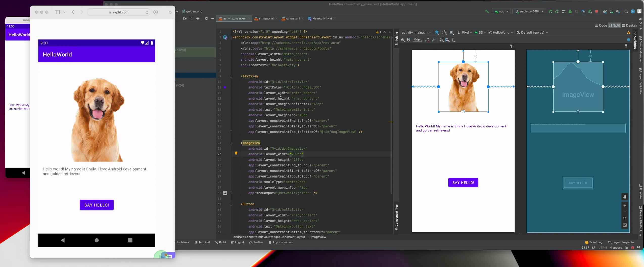The width and height of the screenshot is (644, 267).
Task: Click the Apply Changes and Restart Activity icon
Action: tap(557, 11)
